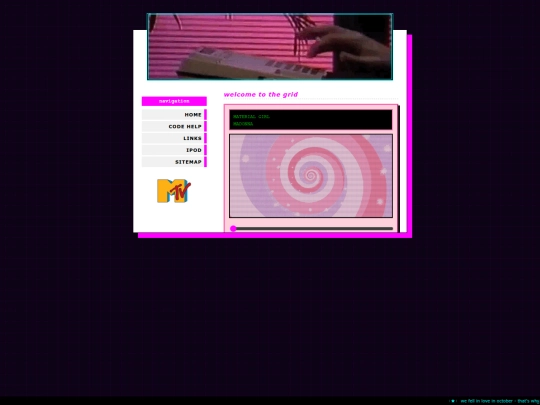540x405 pixels.
Task: Open the CODE HELP navigation link
Action: coord(174,126)
